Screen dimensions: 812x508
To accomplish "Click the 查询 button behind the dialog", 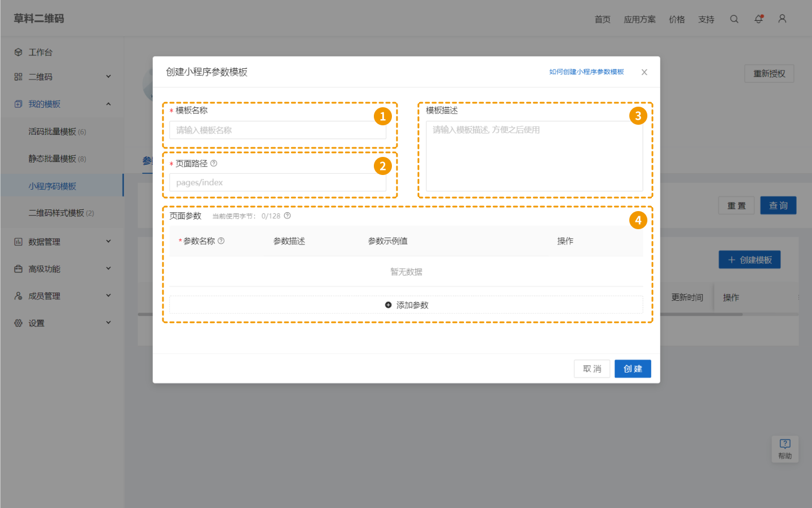I will click(x=778, y=205).
